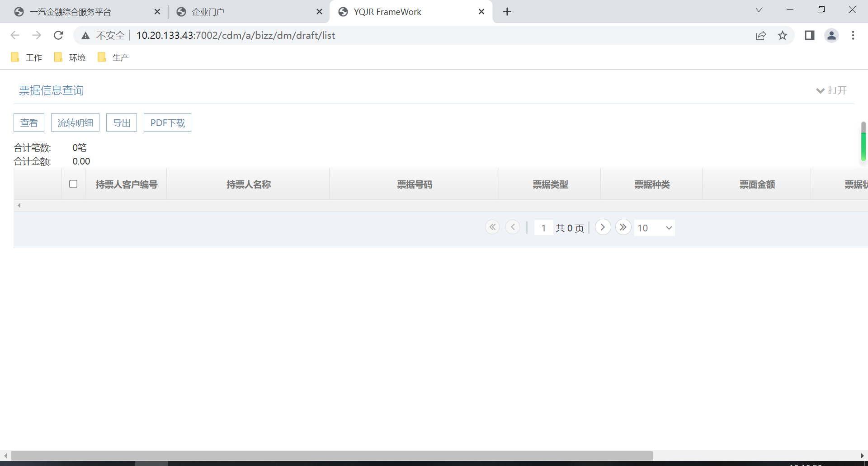
Task: Sort by 持票人客户编号 column header
Action: 126,184
